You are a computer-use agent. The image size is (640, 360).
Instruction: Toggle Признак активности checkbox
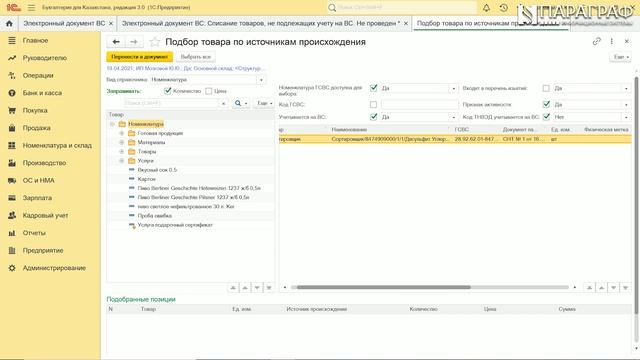point(546,104)
